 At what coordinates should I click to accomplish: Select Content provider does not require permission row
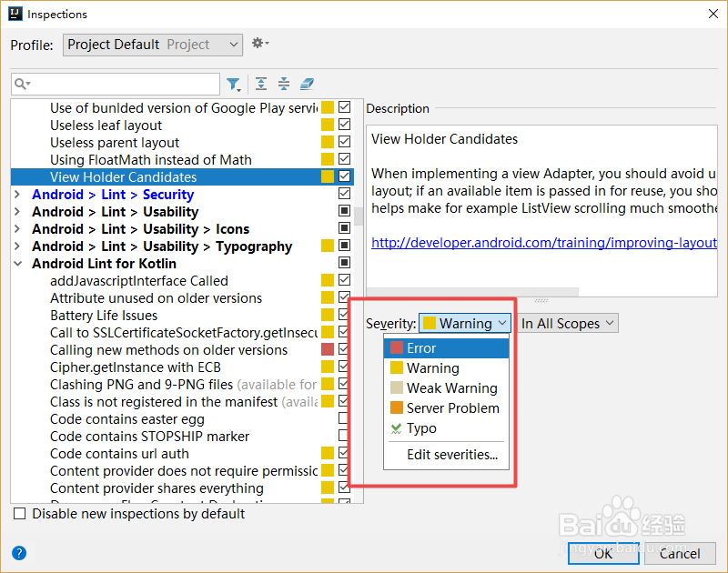pyautogui.click(x=184, y=471)
